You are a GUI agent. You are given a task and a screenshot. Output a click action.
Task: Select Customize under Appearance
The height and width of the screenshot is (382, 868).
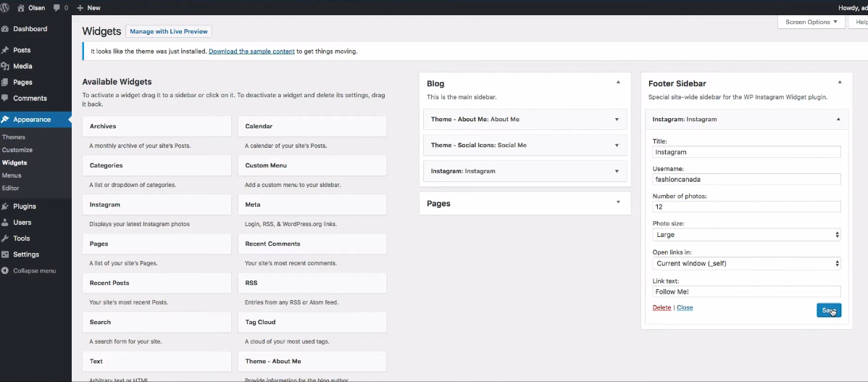click(17, 150)
